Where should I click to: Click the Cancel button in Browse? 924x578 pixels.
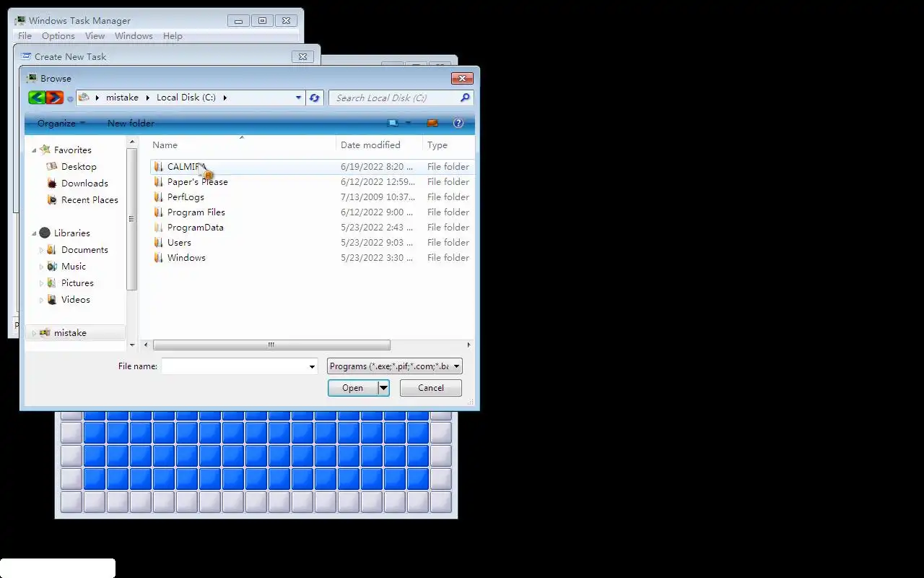(431, 388)
